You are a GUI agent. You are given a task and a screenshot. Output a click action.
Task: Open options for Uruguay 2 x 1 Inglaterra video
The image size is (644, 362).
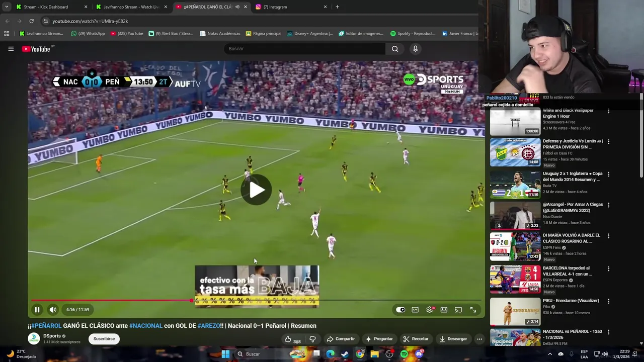pyautogui.click(x=608, y=174)
